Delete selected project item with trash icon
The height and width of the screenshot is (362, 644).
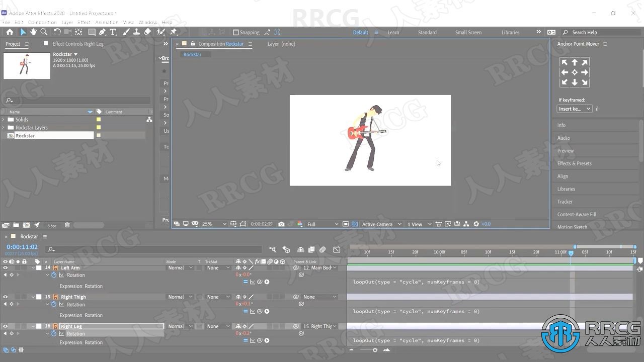67,225
